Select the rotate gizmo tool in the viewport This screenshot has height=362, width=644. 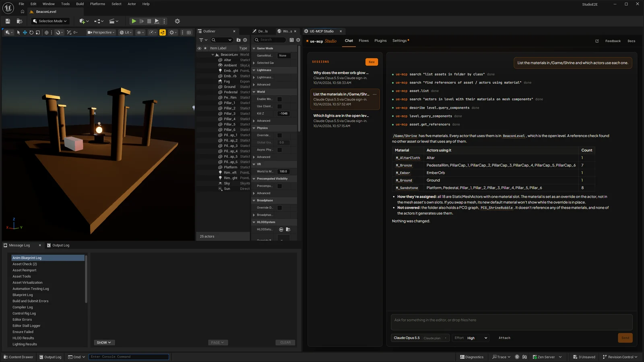(x=31, y=32)
